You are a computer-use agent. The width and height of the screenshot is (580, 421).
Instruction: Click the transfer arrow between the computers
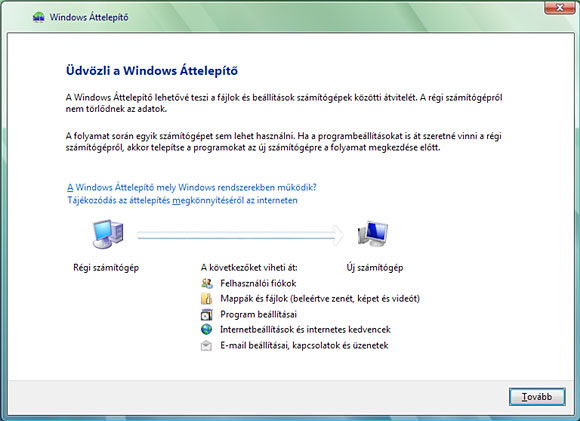tap(240, 235)
